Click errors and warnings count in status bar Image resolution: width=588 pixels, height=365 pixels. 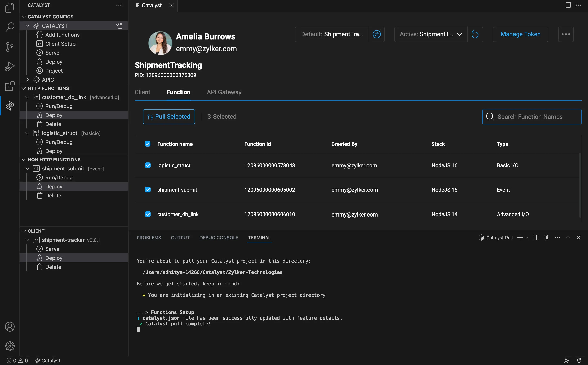17,361
